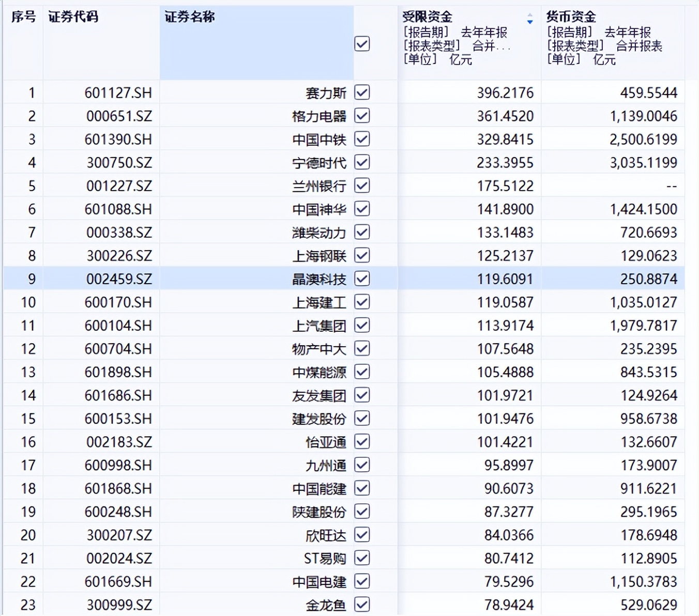This screenshot has height=616, width=699.
Task: Click the security name 宁德时代
Action: [319, 163]
